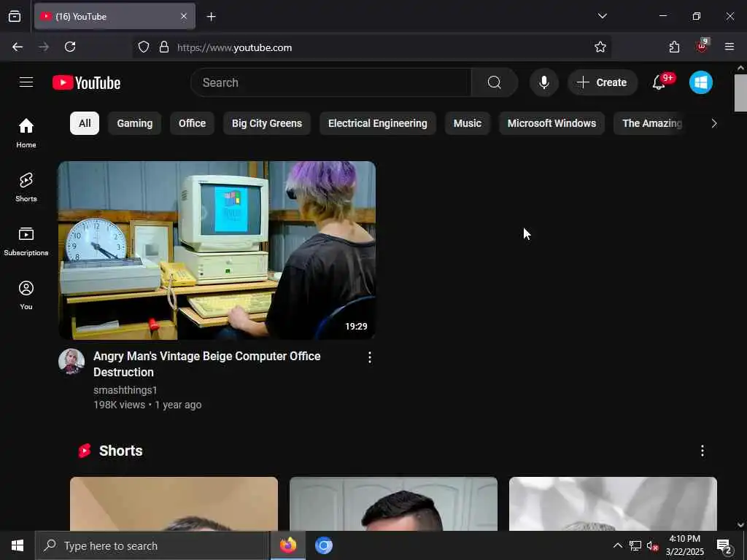Viewport: 747px width, 560px height.
Task: Open Chromium icon in taskbar
Action: [323, 545]
